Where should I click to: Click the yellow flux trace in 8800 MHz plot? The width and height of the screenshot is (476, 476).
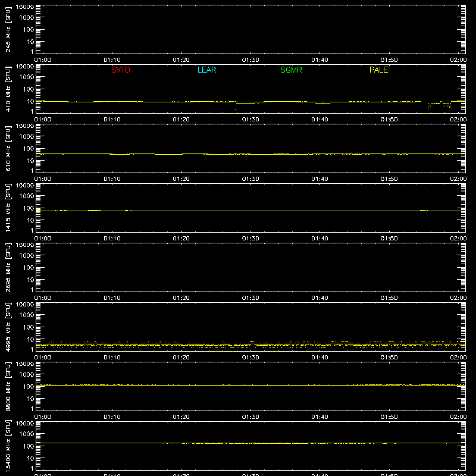tap(250, 385)
